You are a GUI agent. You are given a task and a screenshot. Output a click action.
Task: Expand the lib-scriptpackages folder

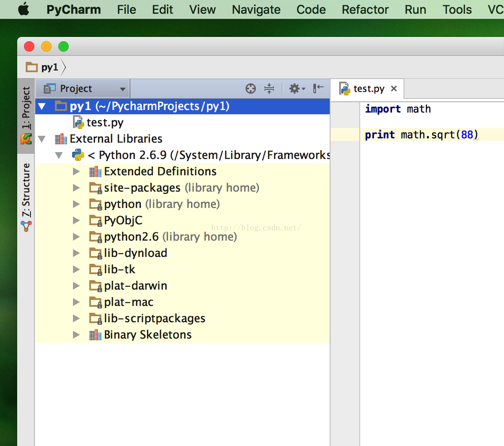pyautogui.click(x=76, y=318)
